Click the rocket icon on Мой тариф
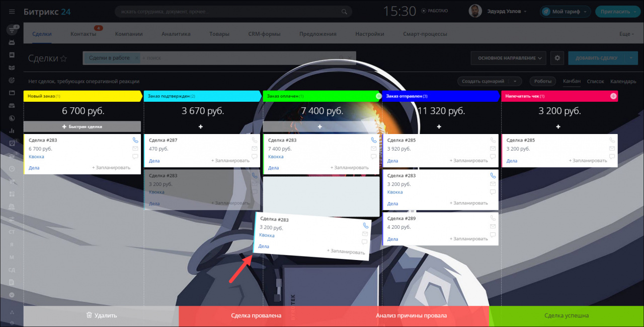 pyautogui.click(x=547, y=12)
